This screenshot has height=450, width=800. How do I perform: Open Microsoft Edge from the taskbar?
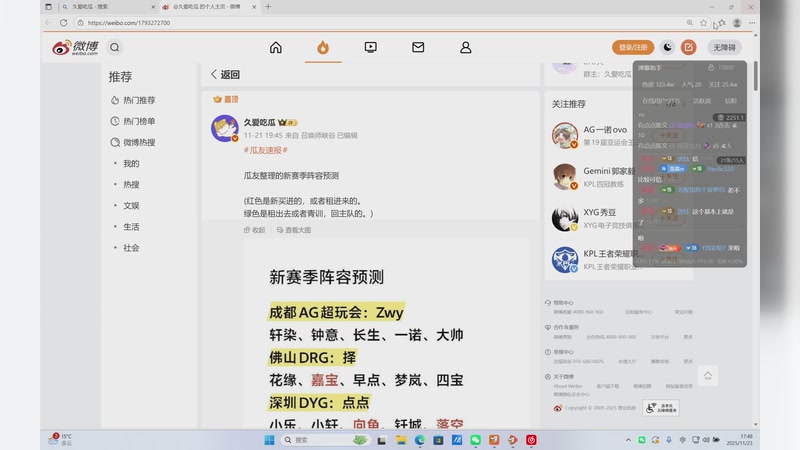pos(419,440)
